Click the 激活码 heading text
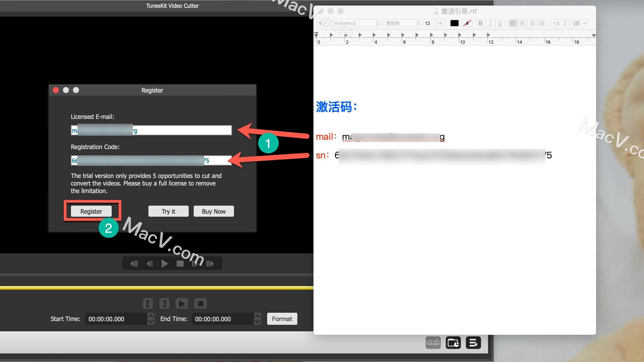This screenshot has height=362, width=644. pos(337,107)
